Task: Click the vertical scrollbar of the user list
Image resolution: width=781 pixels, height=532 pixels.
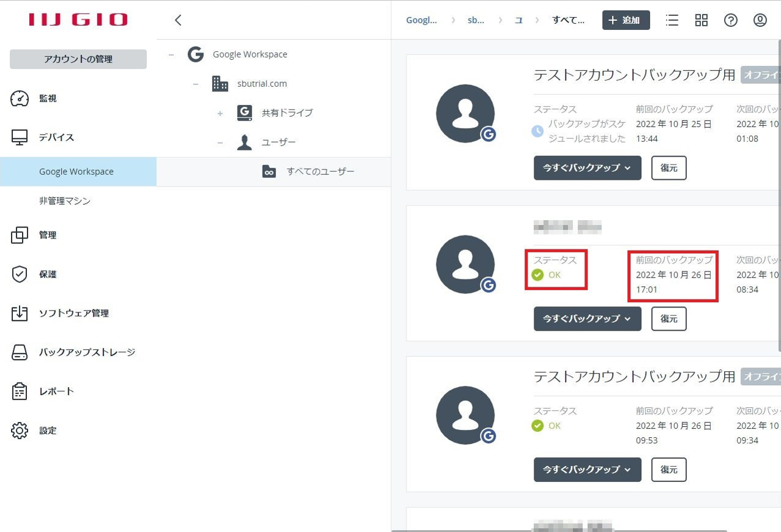Action: [x=779, y=196]
